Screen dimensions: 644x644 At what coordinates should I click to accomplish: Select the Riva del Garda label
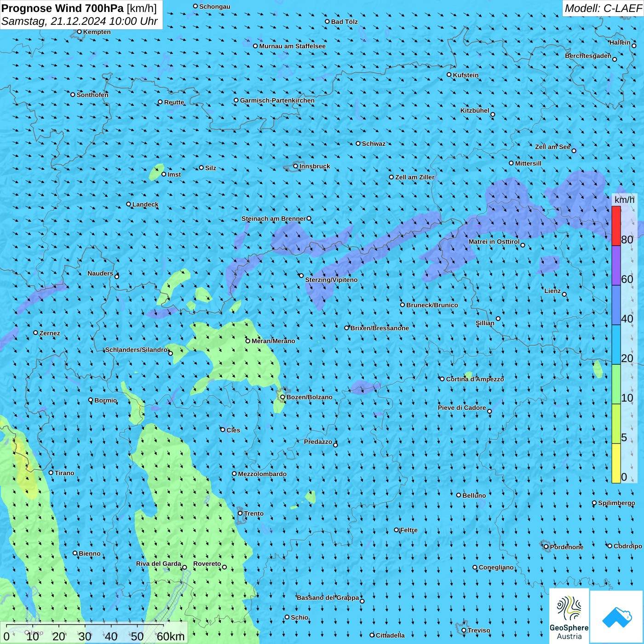pyautogui.click(x=158, y=563)
